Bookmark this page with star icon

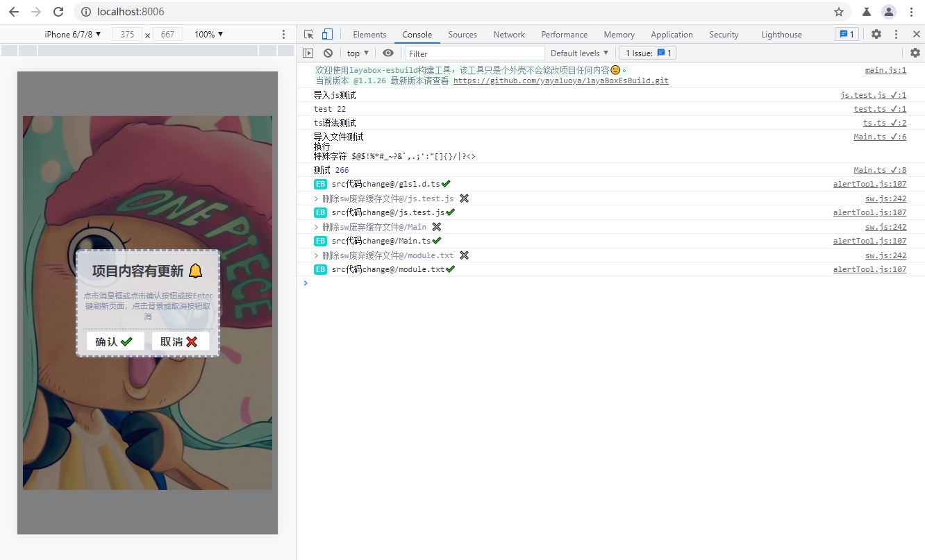tap(839, 12)
